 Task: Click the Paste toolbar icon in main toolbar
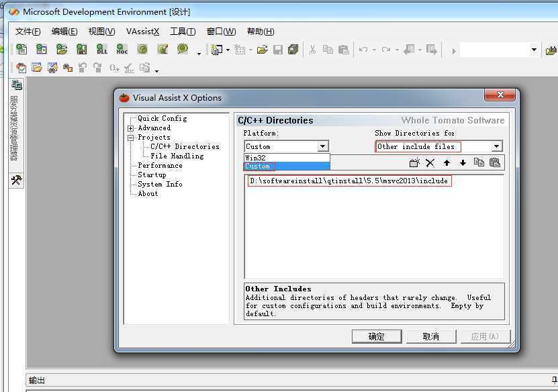[343, 50]
